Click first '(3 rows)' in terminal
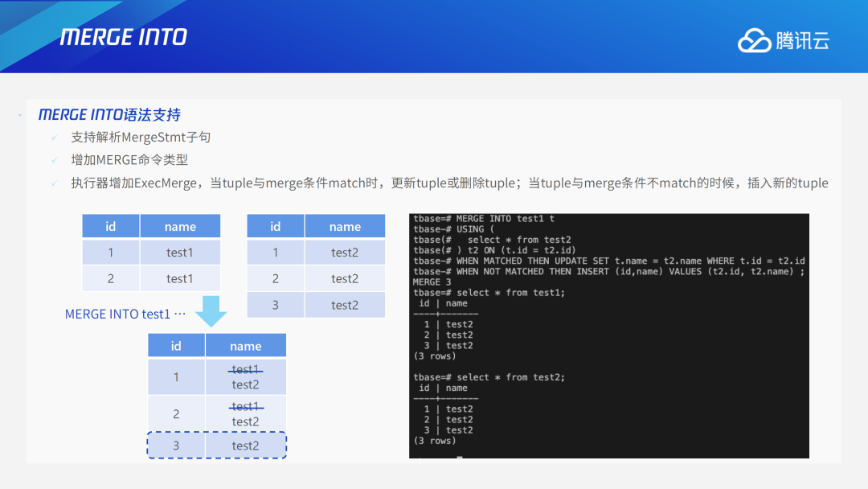This screenshot has width=868, height=489. tap(435, 356)
